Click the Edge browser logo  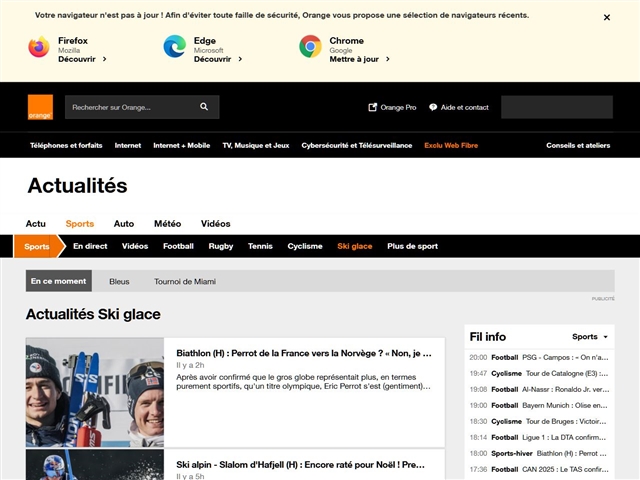(x=175, y=47)
